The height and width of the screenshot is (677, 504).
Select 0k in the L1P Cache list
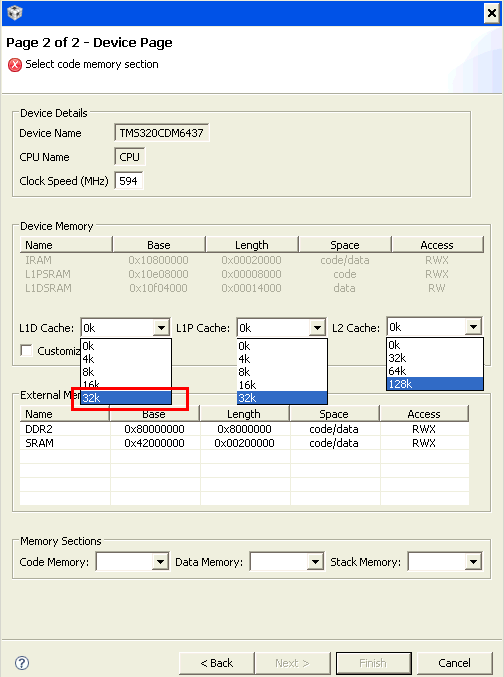coord(282,346)
